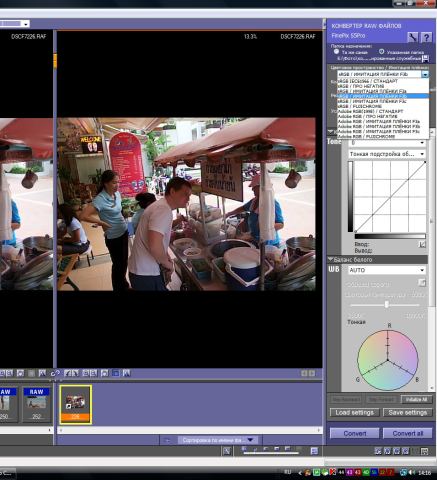The image size is (437, 480).
Task: Choose highlighted 'sRGB / ИМИТАЦИЯ ПЛЁНКИ F3b' option
Action: click(383, 96)
